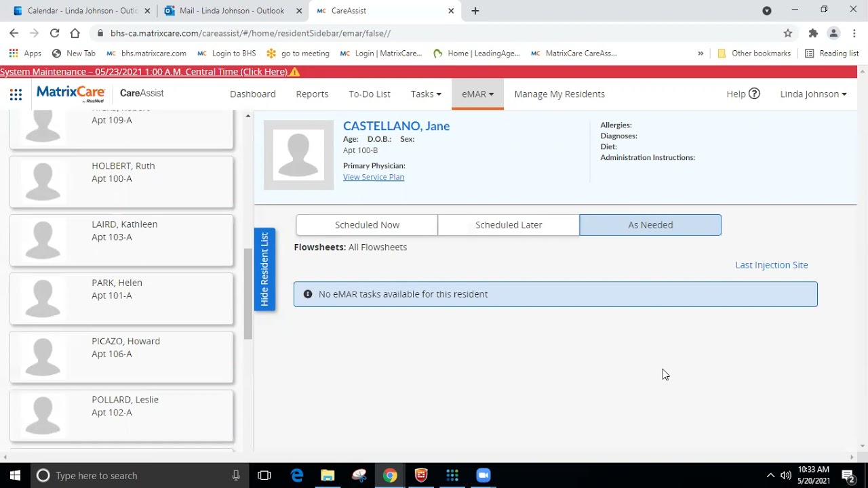Switch to Scheduled Now tab
Image resolution: width=868 pixels, height=488 pixels.
pos(367,225)
